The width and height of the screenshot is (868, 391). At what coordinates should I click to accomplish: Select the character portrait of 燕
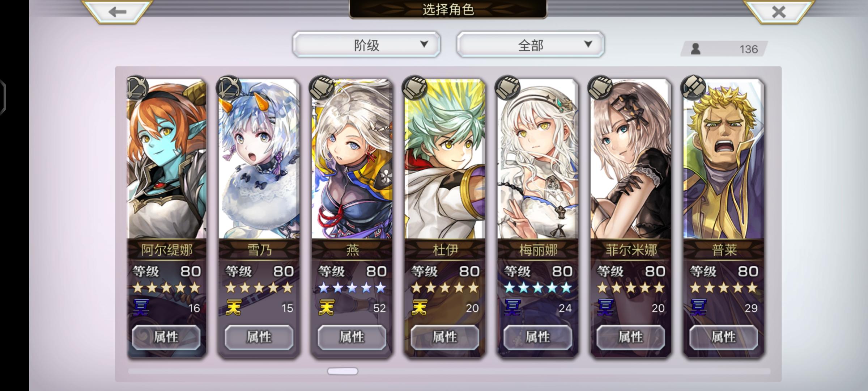click(x=352, y=159)
